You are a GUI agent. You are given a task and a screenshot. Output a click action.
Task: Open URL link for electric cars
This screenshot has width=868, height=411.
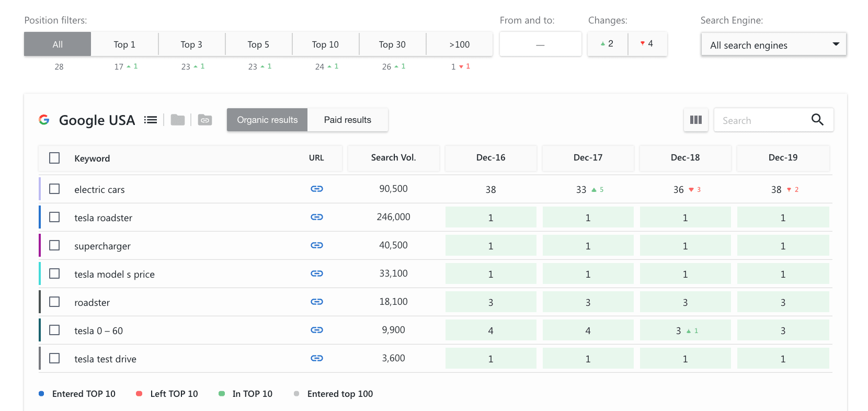point(317,189)
